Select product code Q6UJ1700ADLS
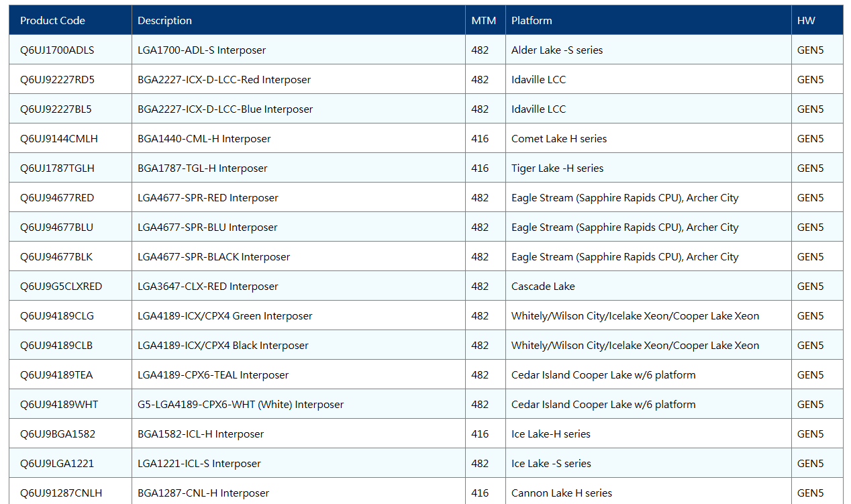Viewport: 851px width, 504px height. tap(57, 50)
